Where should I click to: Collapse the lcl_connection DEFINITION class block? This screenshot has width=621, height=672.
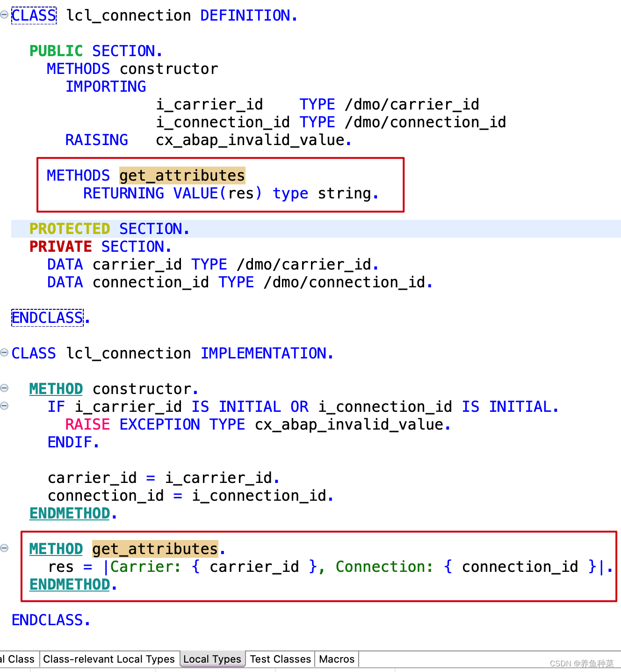tap(5, 15)
